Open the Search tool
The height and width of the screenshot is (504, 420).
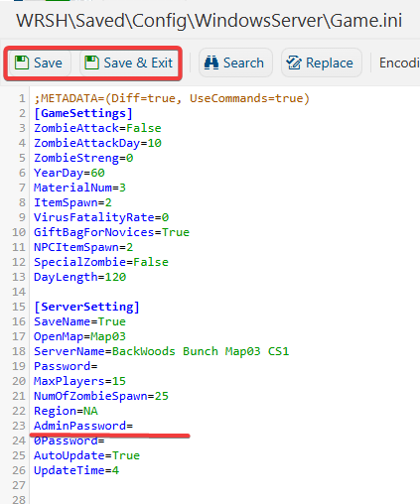coord(235,63)
